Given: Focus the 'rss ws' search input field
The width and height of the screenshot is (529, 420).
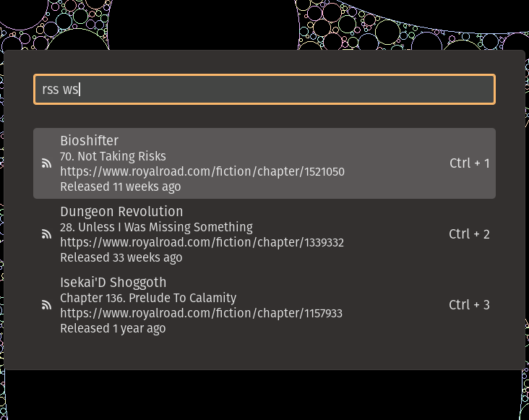Looking at the screenshot, I should tap(264, 90).
